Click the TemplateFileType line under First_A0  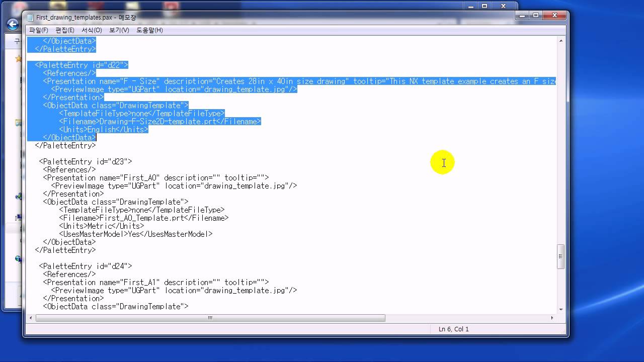pyautogui.click(x=142, y=210)
